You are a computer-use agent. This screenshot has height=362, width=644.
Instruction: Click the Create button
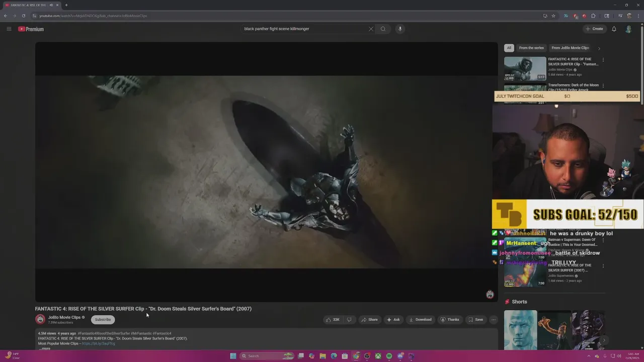[594, 29]
